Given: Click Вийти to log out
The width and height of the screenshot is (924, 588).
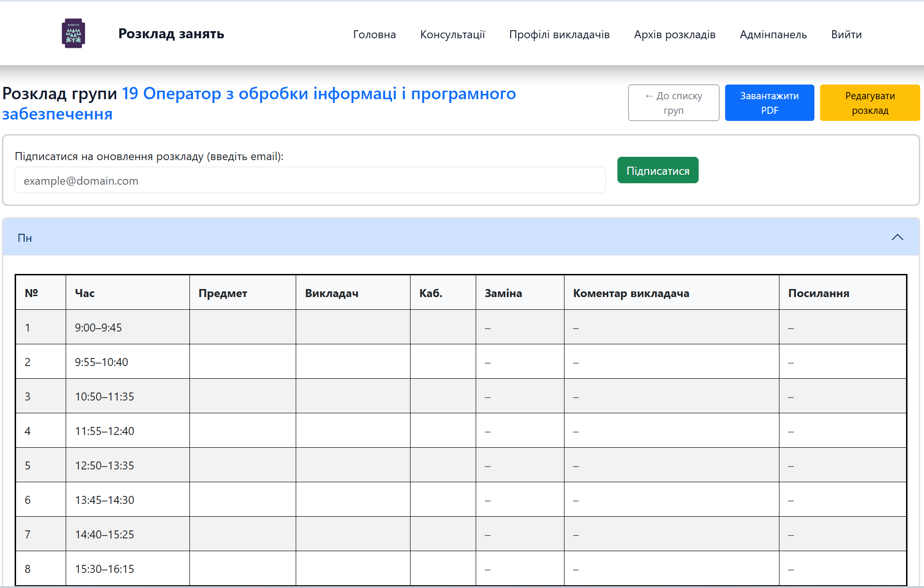Looking at the screenshot, I should [x=846, y=34].
